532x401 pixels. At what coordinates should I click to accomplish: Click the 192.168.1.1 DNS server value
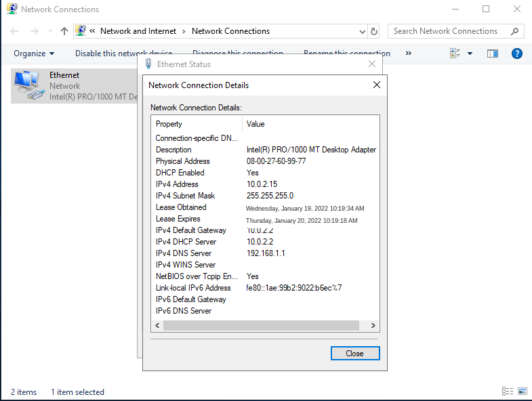266,253
